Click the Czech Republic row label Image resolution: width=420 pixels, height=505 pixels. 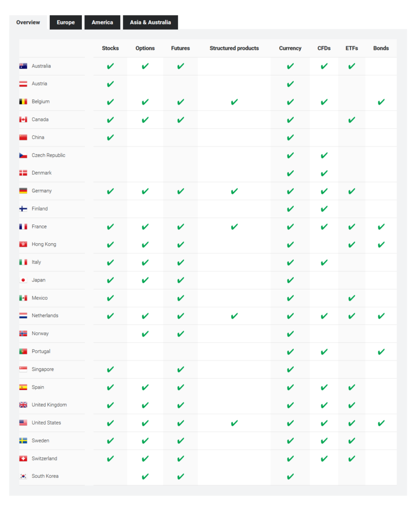(x=48, y=155)
